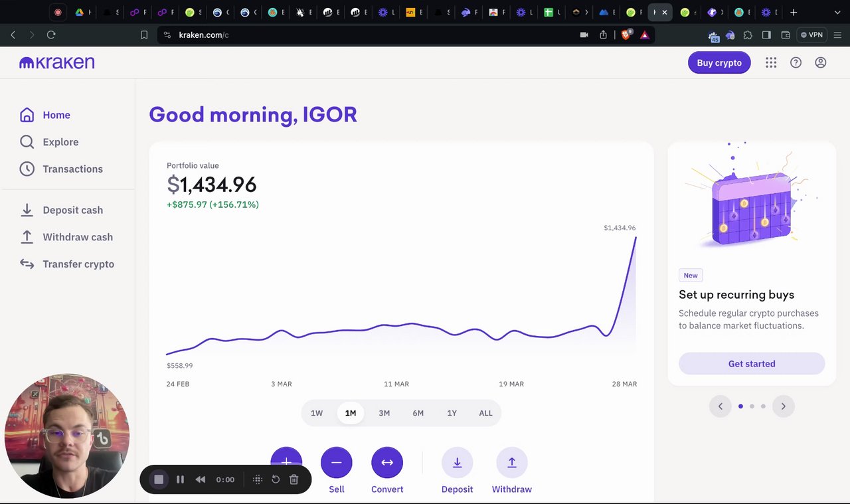This screenshot has height=504, width=850.
Task: Click the round Convert arrows button
Action: coord(387,462)
